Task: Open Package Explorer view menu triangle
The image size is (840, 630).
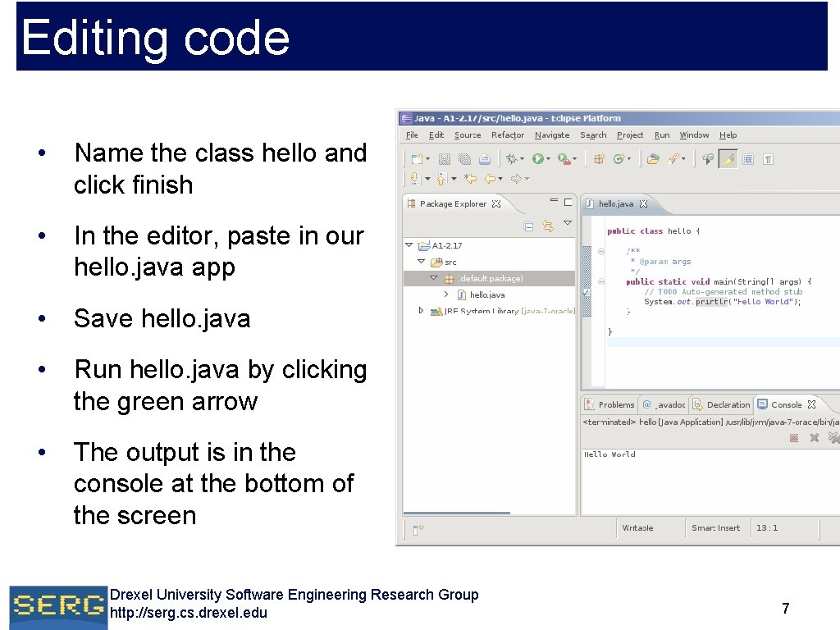Action: pos(568,222)
